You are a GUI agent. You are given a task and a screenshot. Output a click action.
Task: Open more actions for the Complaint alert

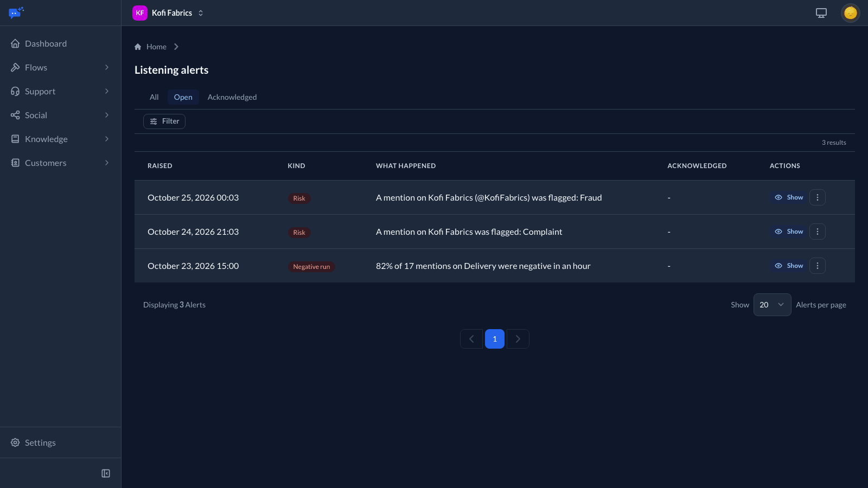click(818, 232)
